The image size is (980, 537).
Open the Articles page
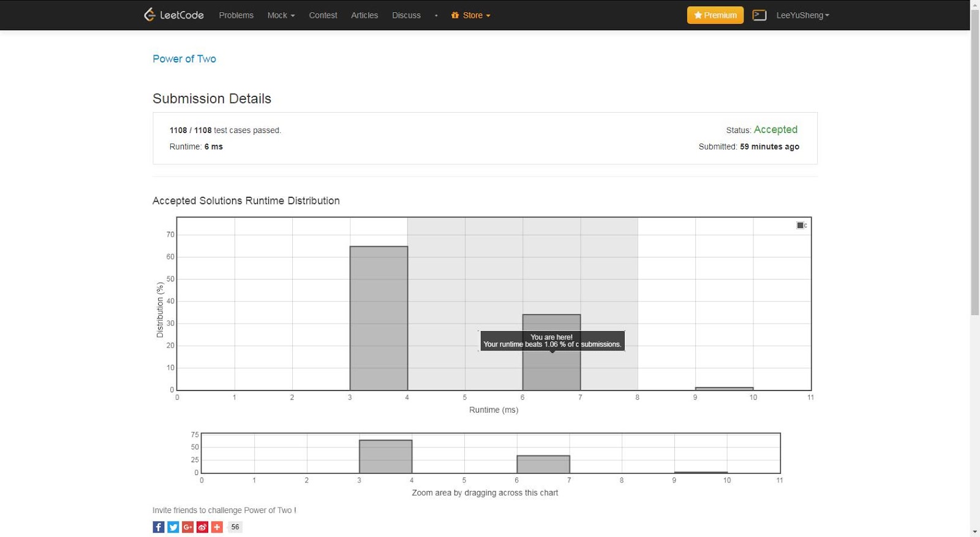[364, 15]
